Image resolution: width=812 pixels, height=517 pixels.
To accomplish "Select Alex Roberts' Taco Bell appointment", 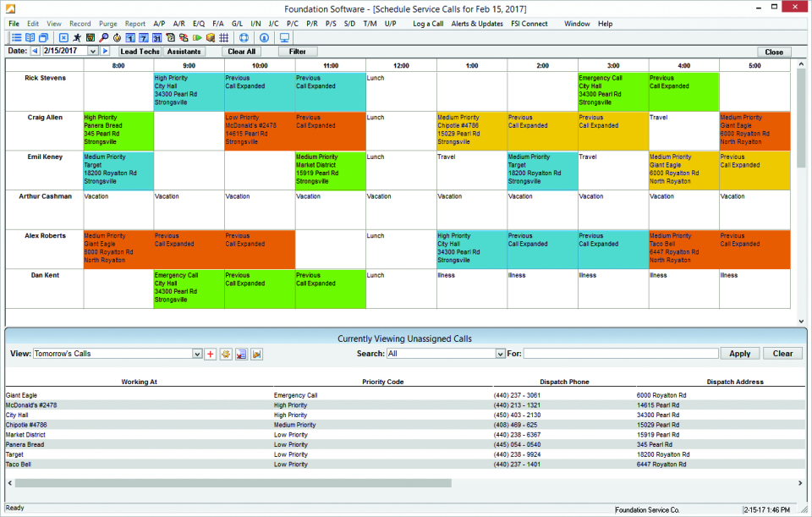I will pyautogui.click(x=683, y=249).
